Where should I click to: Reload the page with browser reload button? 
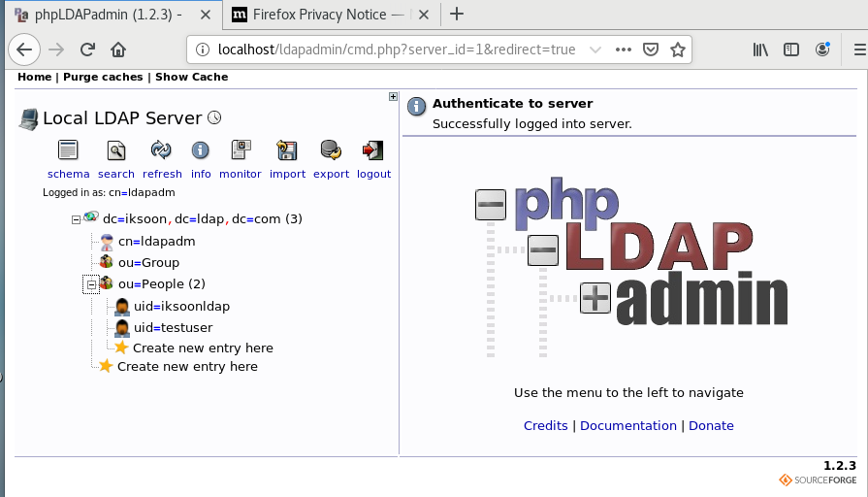click(x=87, y=50)
